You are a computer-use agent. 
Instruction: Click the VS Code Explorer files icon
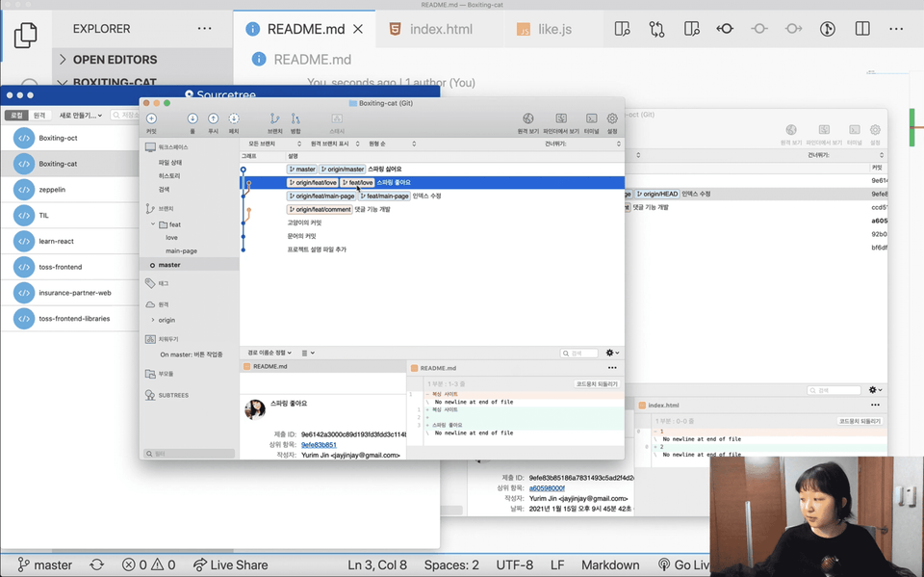click(25, 35)
